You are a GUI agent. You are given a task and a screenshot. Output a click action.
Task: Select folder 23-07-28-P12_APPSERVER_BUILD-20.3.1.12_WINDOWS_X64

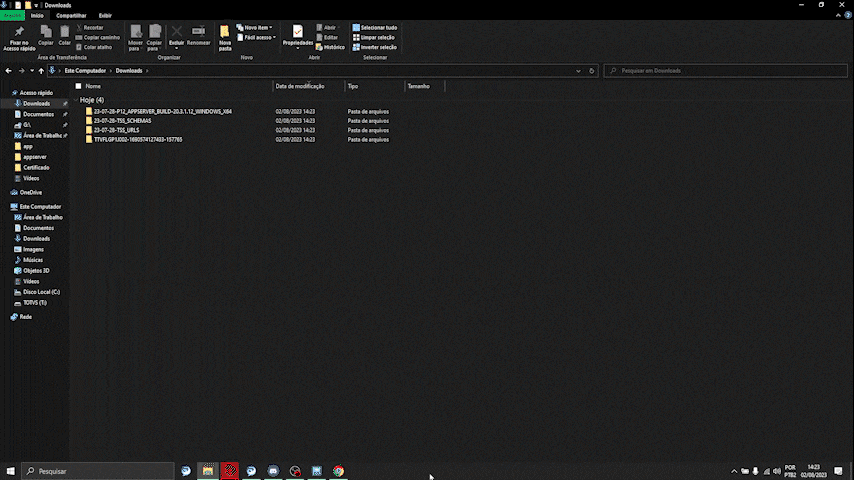click(x=162, y=111)
